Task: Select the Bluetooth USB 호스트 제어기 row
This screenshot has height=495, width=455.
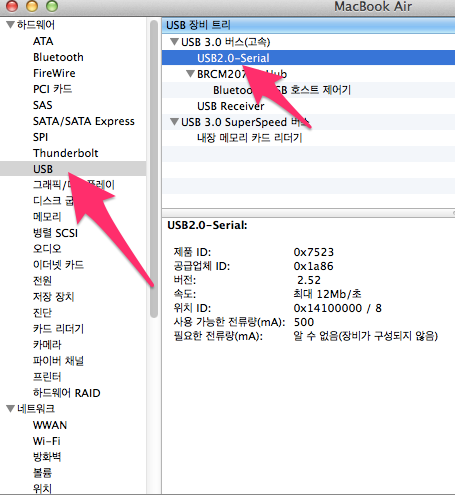Action: pos(308,90)
